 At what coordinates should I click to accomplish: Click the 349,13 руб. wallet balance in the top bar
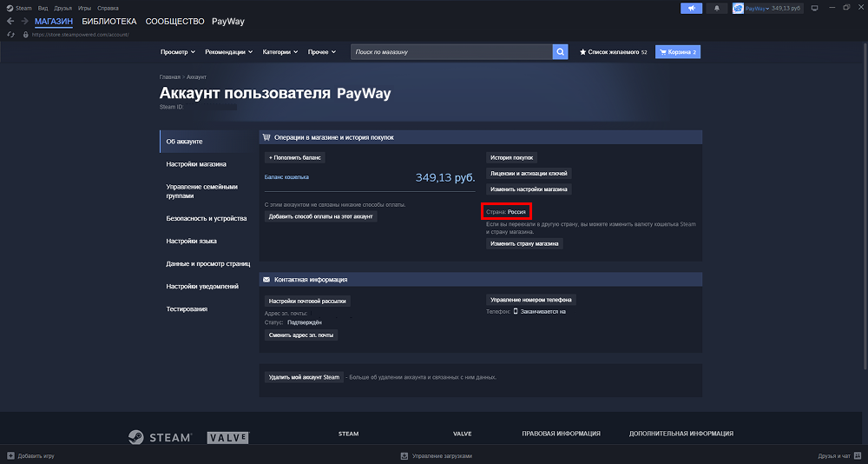[786, 9]
